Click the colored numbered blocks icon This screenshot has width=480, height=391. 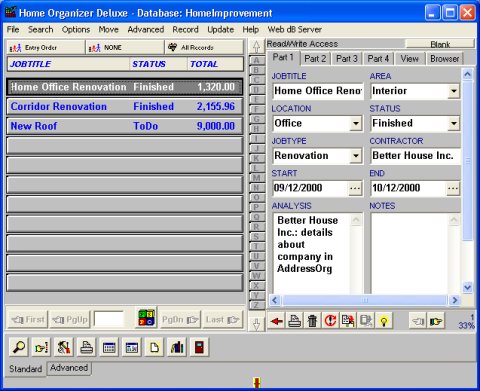[146, 318]
